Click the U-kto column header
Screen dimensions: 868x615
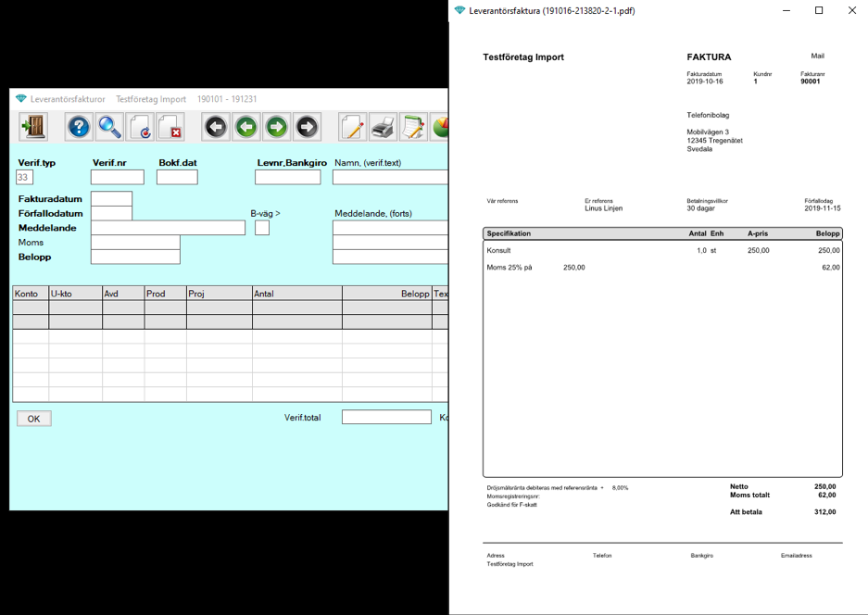point(75,294)
